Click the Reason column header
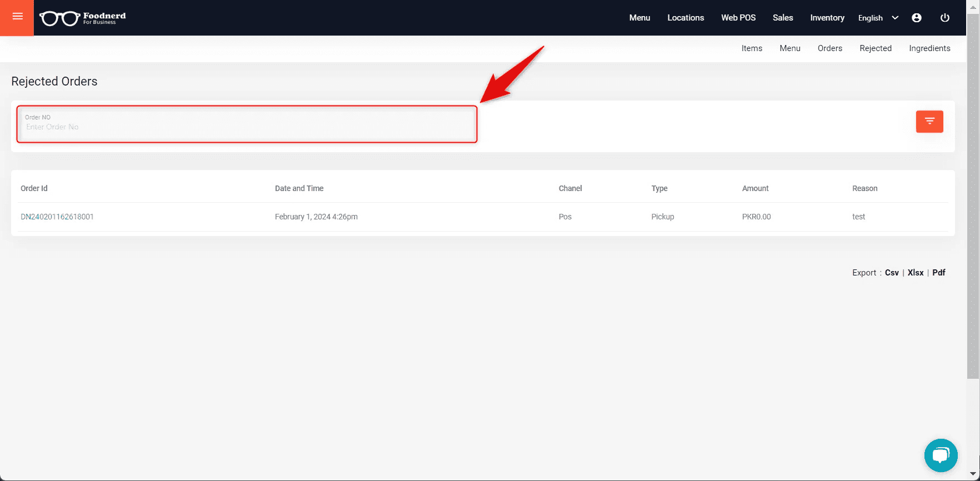The width and height of the screenshot is (980, 481). [864, 188]
